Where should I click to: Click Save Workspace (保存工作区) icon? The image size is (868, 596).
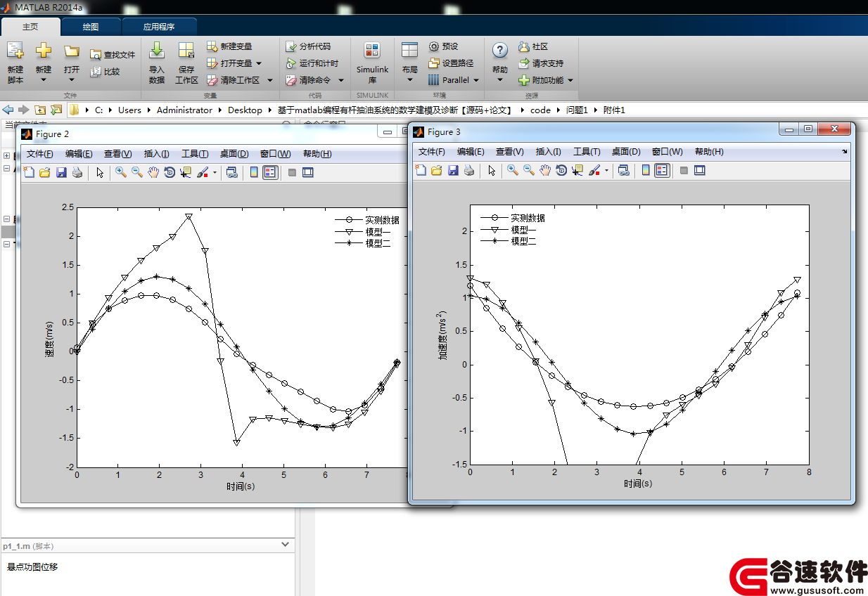tap(186, 51)
